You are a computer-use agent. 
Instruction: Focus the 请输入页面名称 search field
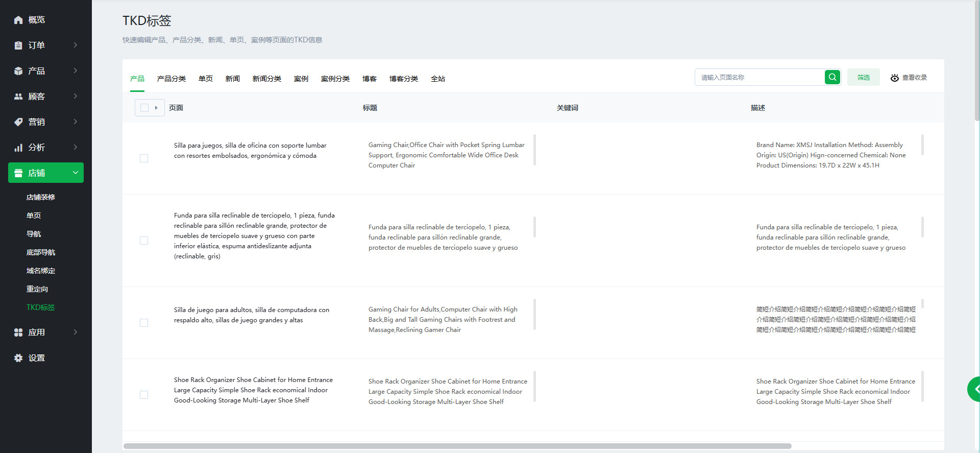[759, 78]
